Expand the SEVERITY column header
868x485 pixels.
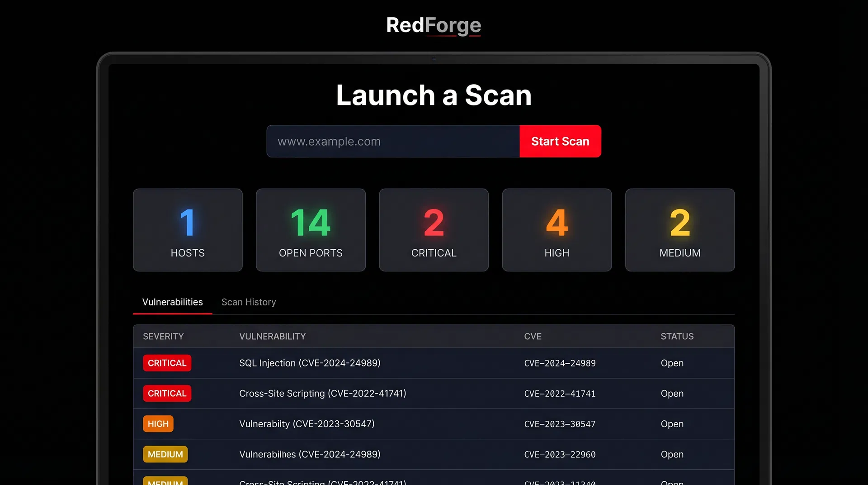point(164,336)
